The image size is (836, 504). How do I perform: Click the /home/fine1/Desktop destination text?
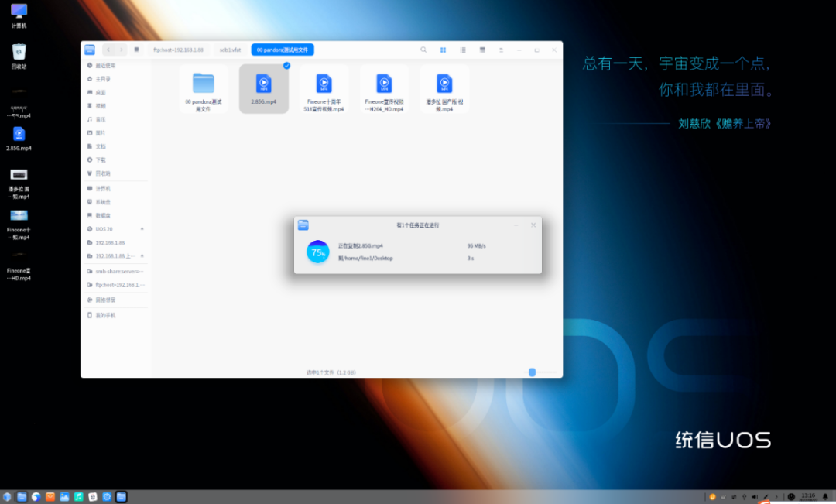365,258
